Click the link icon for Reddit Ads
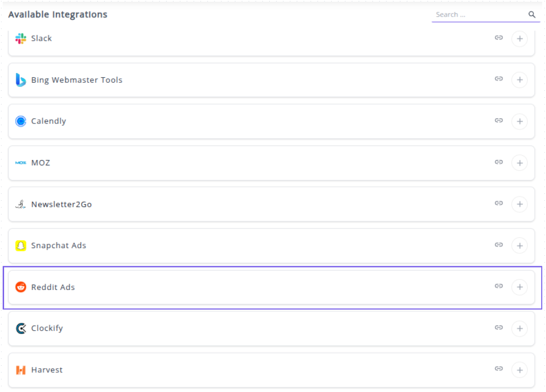546x392 pixels. [499, 286]
